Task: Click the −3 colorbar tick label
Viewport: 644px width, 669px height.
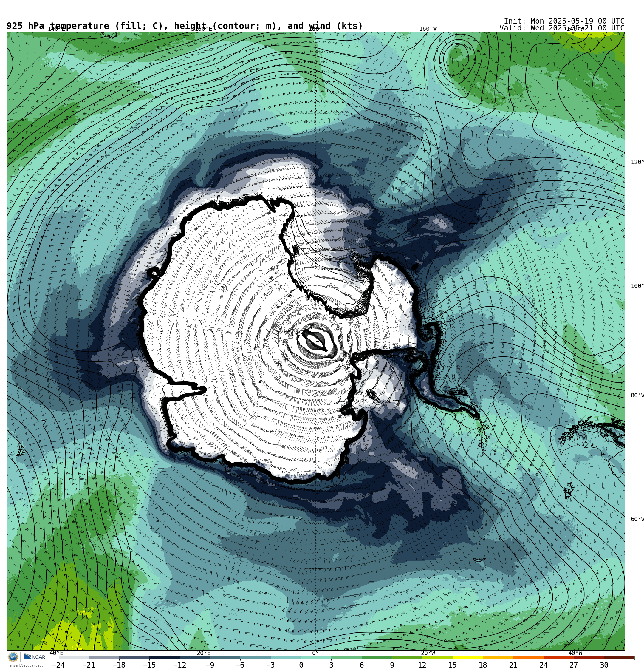Action: tap(271, 665)
